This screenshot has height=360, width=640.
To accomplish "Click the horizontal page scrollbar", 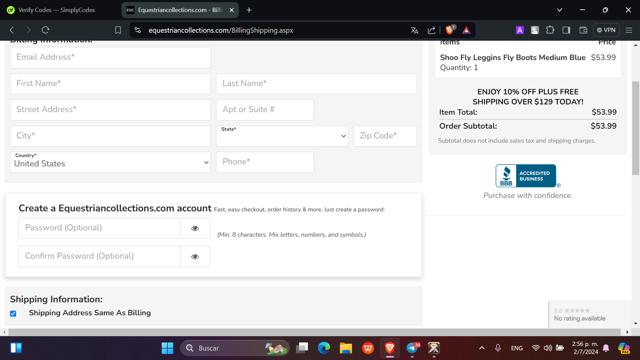I will [x=314, y=332].
